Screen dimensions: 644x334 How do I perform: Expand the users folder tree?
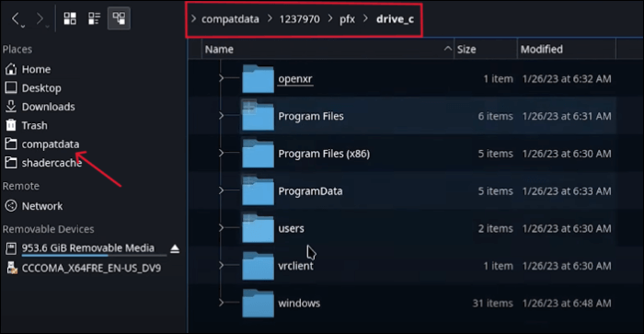pyautogui.click(x=221, y=227)
